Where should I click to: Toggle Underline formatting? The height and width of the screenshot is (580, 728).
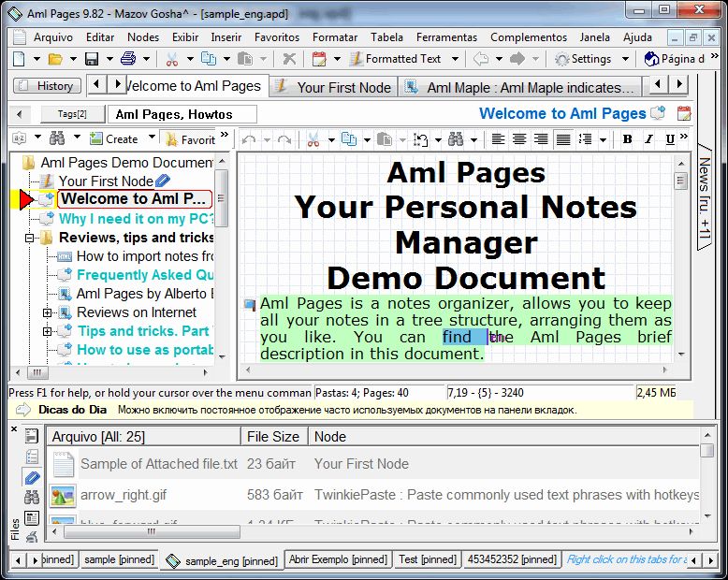[x=670, y=138]
